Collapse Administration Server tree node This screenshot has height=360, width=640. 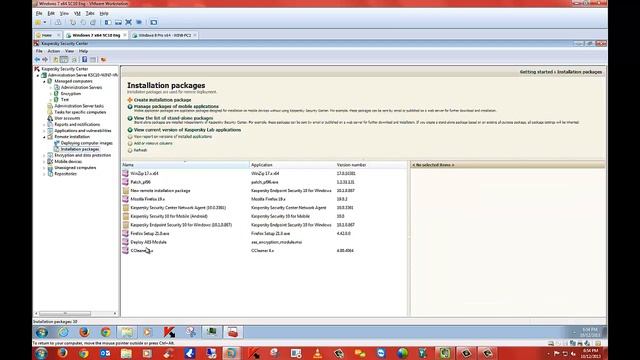point(38,76)
